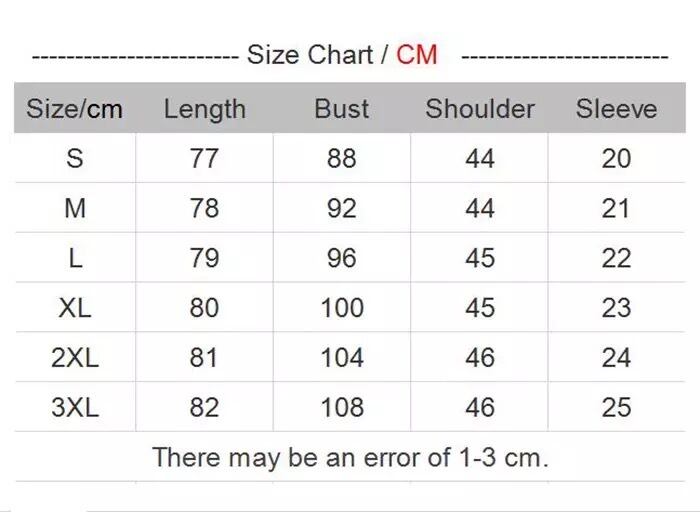Select the Length column header
700x512 pixels.
click(x=204, y=109)
